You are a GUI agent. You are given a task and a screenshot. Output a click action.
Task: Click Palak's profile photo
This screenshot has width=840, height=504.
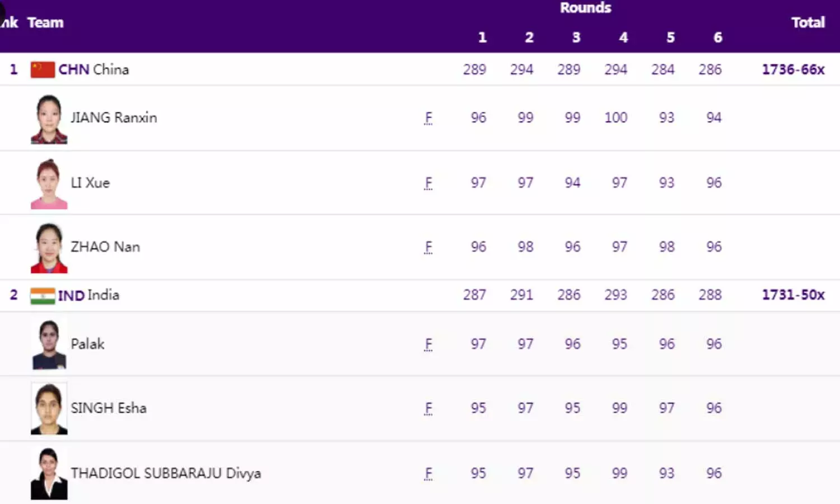(49, 344)
